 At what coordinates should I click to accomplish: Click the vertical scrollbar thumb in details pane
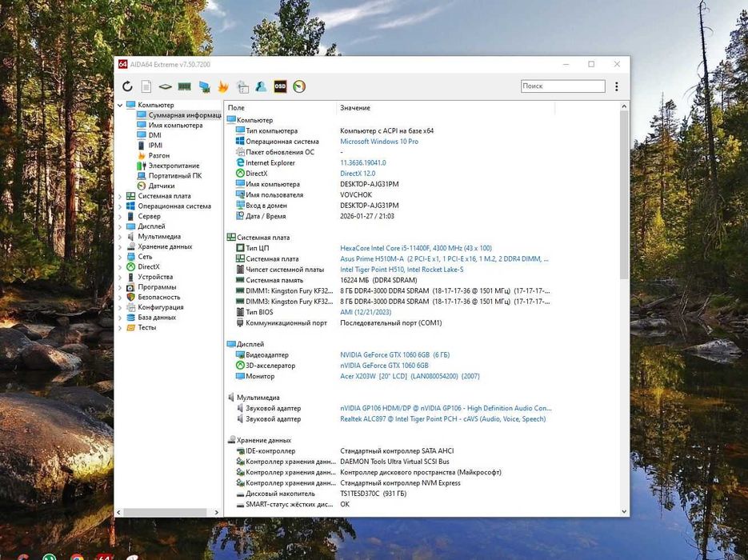tap(624, 195)
